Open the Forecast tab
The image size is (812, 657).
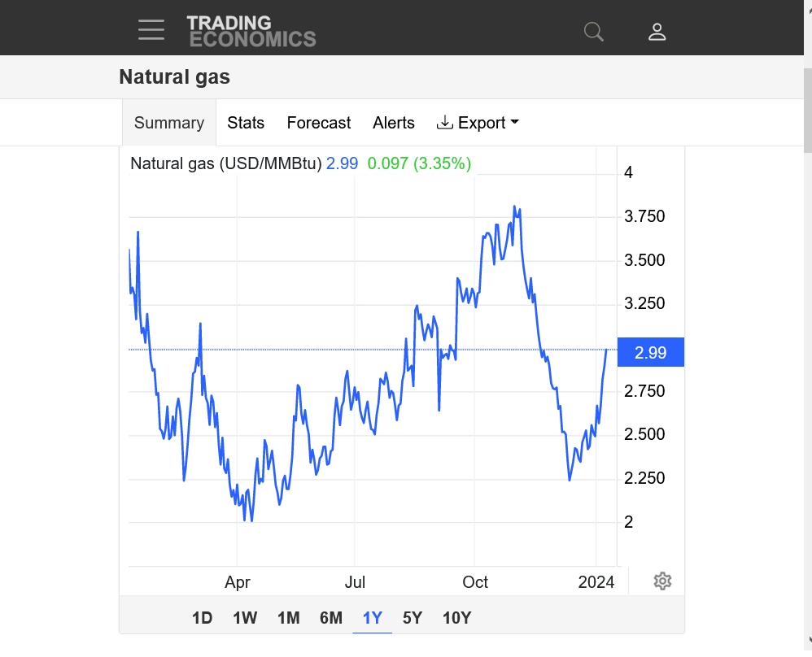point(318,123)
